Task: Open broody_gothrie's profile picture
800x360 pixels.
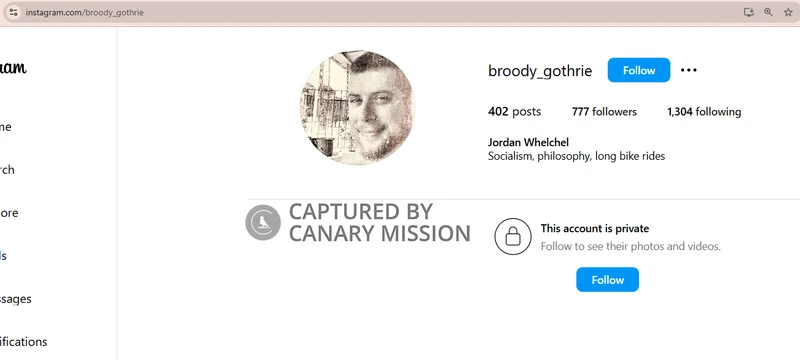Action: pos(357,108)
